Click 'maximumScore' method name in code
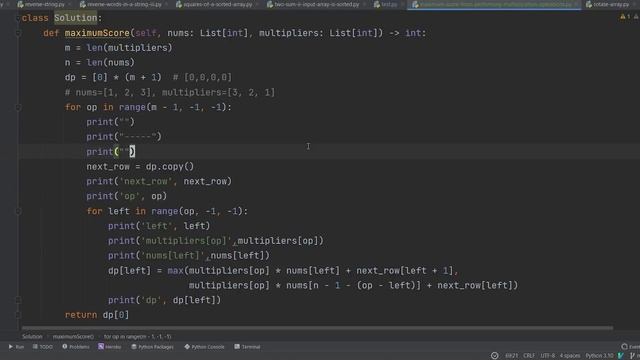Viewport: 640px width, 360px height. pos(97,33)
